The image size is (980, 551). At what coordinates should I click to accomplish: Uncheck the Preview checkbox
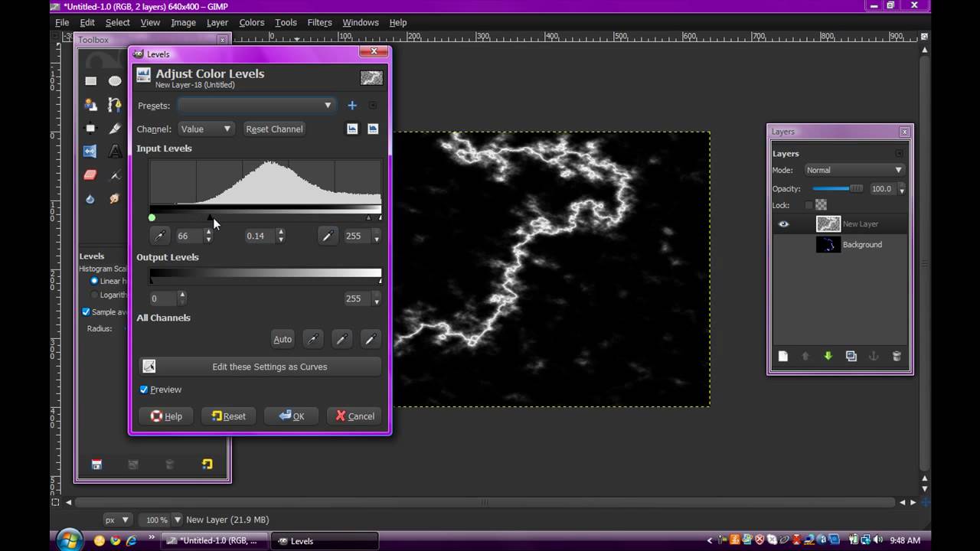coord(144,390)
